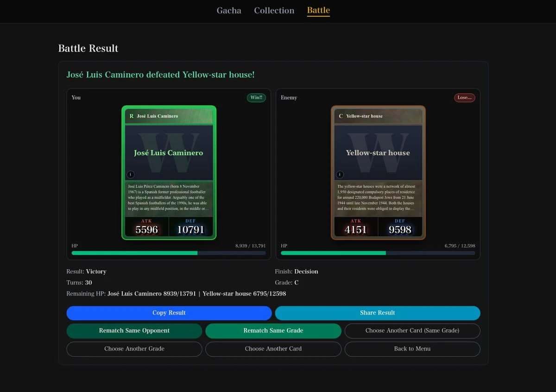Image resolution: width=556 pixels, height=392 pixels.
Task: Select the Yellow-star house enemy card image
Action: 378,152
